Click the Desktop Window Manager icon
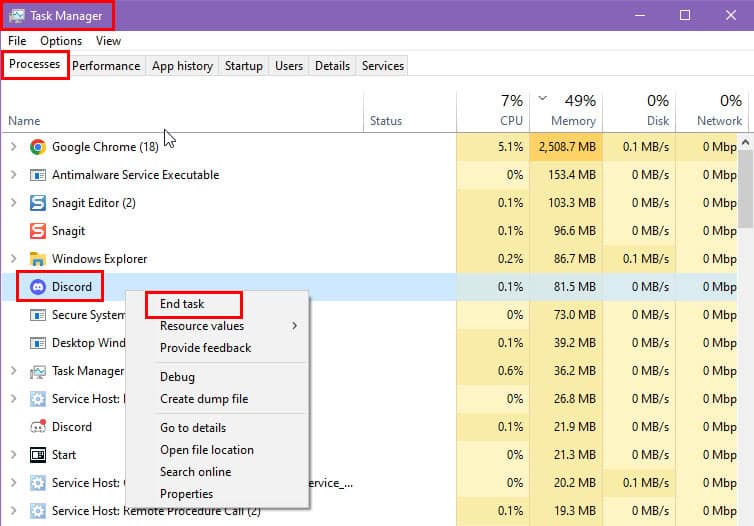The height and width of the screenshot is (526, 754). click(x=38, y=343)
